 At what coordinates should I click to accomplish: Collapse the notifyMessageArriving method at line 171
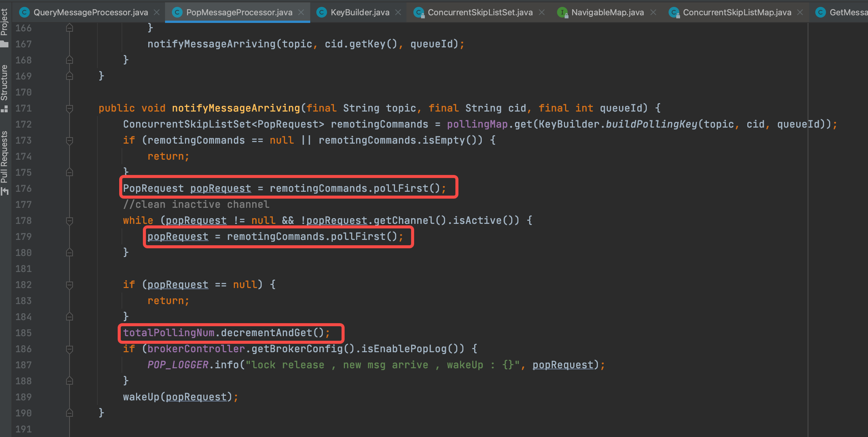click(x=70, y=108)
